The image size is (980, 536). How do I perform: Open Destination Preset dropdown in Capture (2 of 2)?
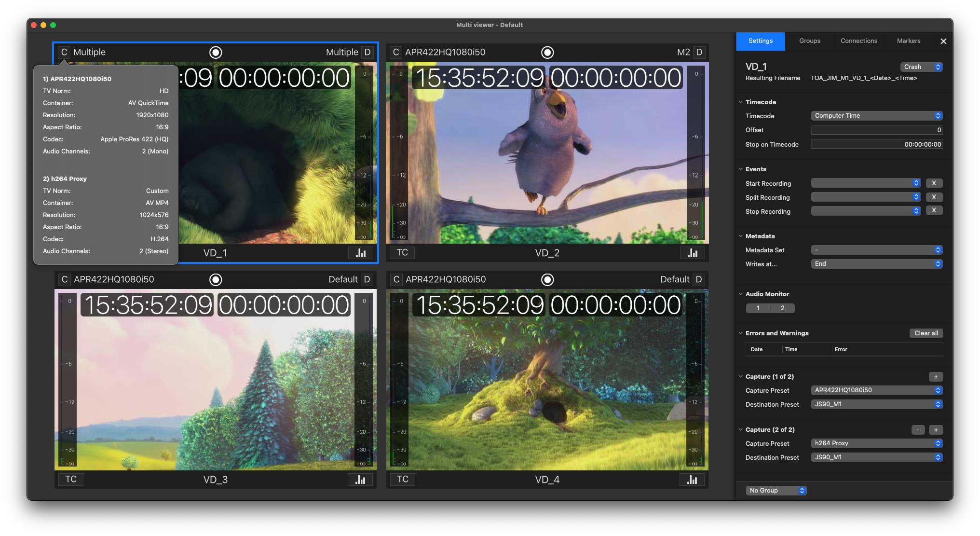[x=876, y=457]
